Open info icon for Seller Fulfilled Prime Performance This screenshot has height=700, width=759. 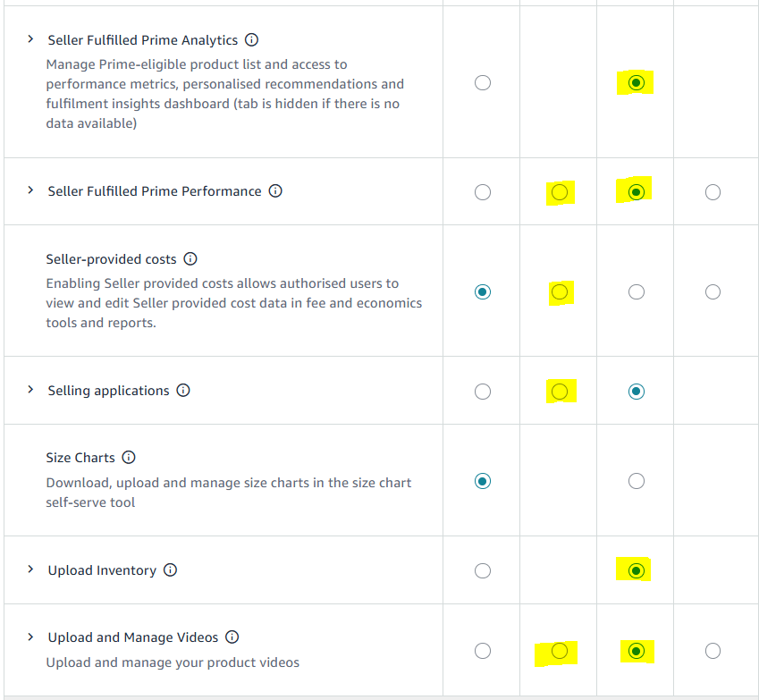[275, 191]
